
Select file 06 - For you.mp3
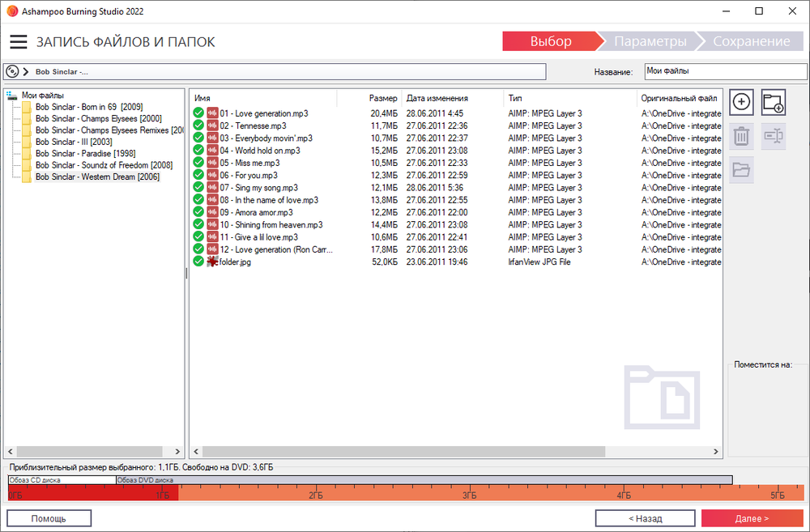pyautogui.click(x=249, y=175)
